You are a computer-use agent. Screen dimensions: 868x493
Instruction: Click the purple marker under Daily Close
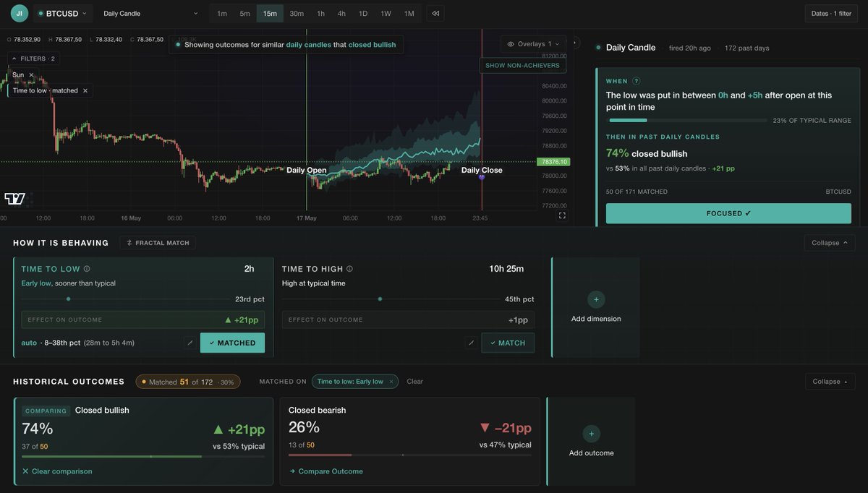click(x=482, y=178)
